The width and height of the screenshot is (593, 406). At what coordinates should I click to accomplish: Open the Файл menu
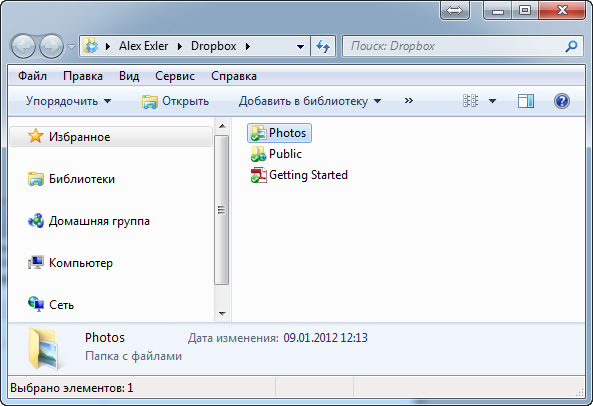coord(33,76)
